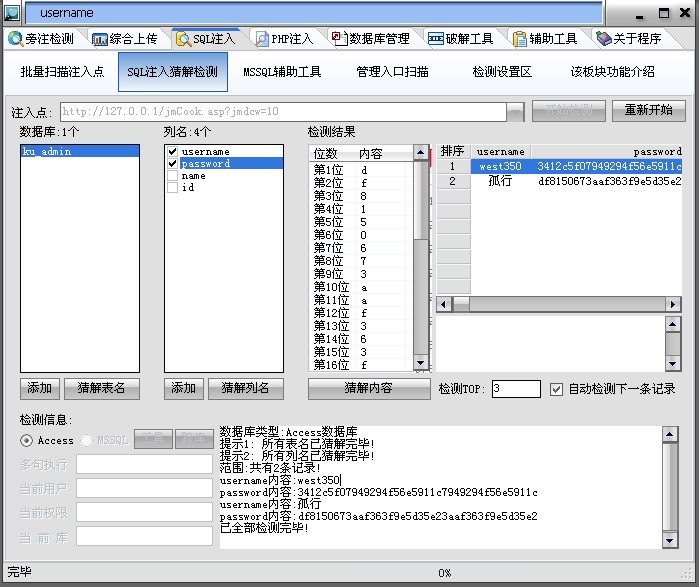Check the id column checkbox
Screen dimensions: 699x587
pos(173,188)
